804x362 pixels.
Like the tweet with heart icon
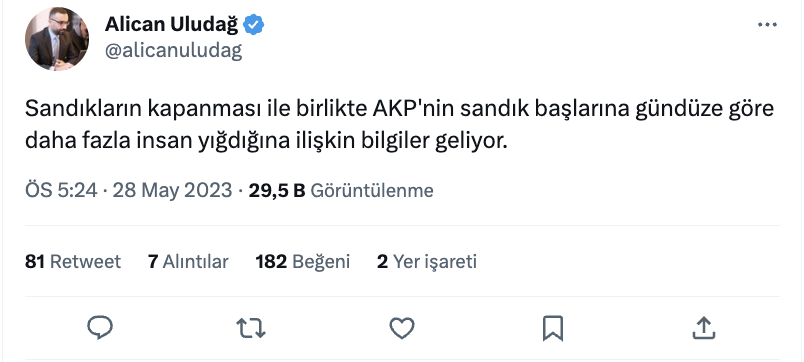402,328
